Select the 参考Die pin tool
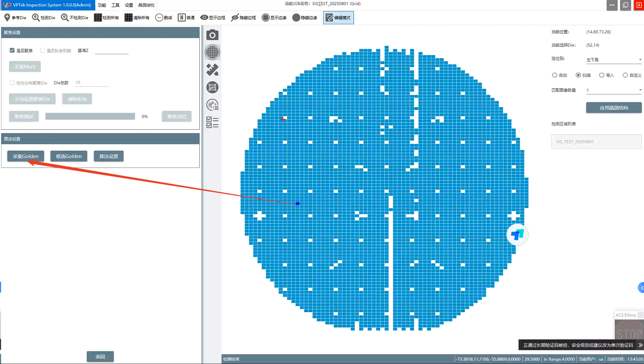 tap(15, 18)
